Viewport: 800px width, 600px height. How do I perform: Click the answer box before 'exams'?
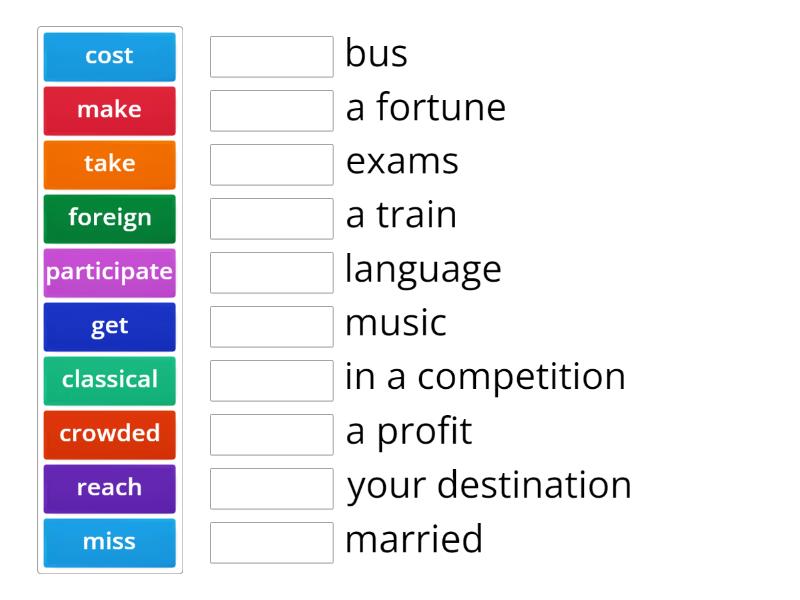click(x=272, y=165)
